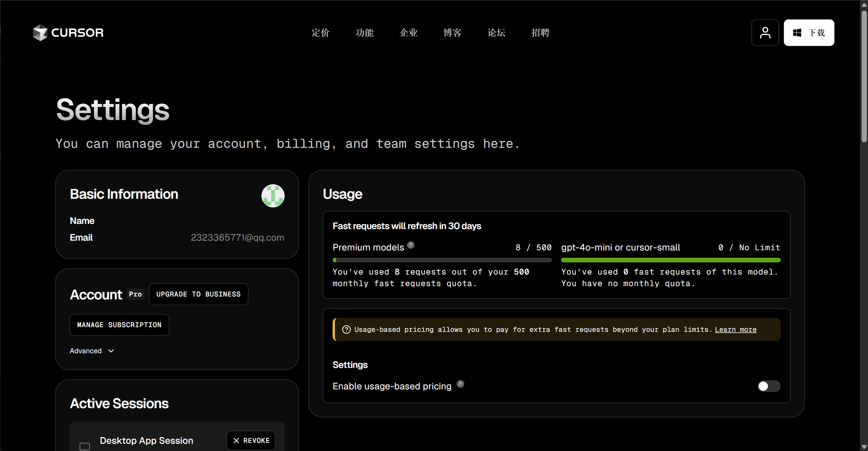
Task: Click the Windows logo download button
Action: [809, 33]
